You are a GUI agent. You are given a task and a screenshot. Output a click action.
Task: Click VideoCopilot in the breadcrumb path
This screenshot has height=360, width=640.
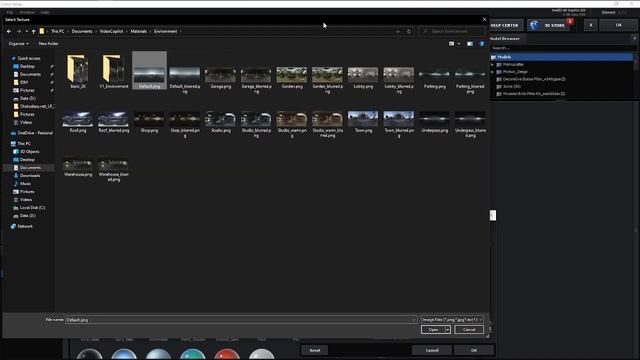(x=111, y=31)
